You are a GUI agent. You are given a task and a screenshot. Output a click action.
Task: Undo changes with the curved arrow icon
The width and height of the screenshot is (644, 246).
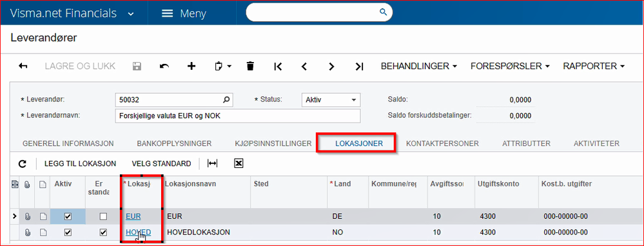[164, 67]
